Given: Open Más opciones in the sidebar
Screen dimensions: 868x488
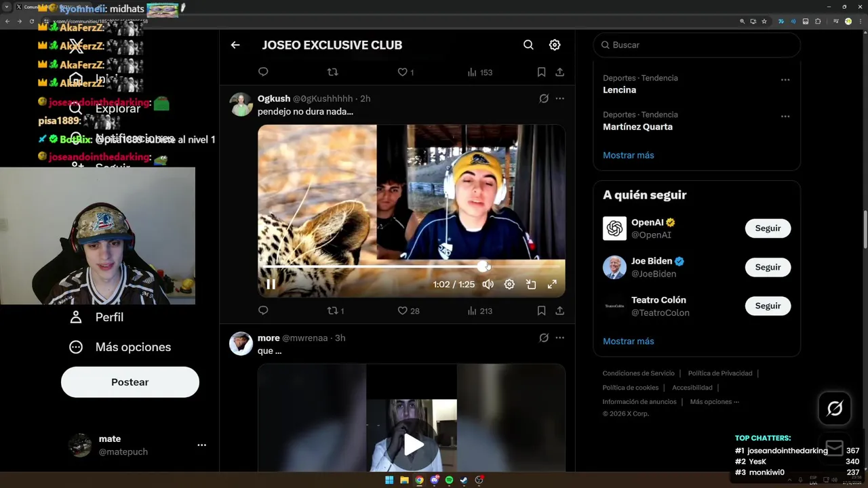Looking at the screenshot, I should tap(120, 347).
